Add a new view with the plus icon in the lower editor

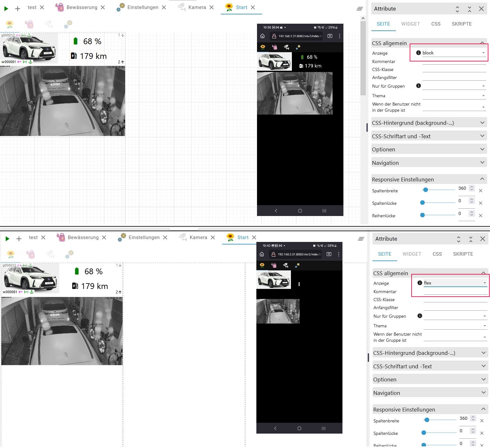coord(19,239)
